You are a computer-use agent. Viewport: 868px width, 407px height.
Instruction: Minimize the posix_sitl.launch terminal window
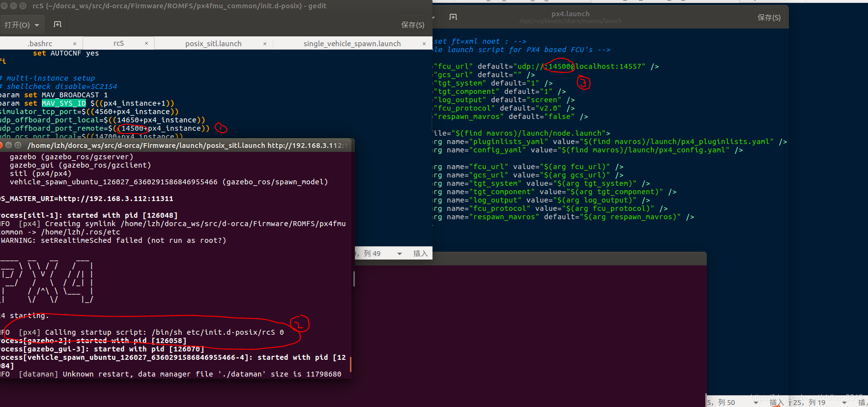point(9,145)
